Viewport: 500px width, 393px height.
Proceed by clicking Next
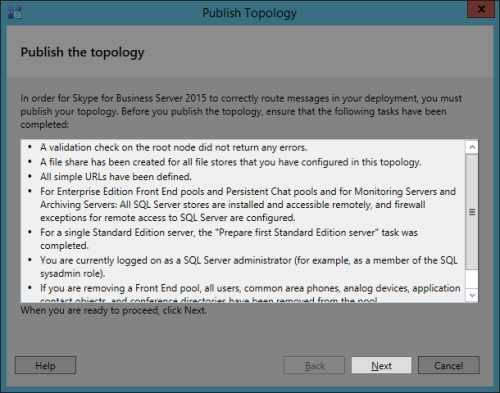[x=381, y=365]
